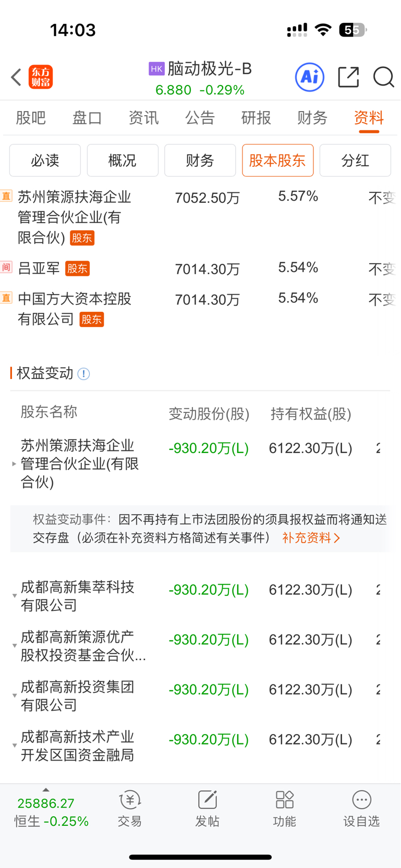The image size is (401, 868).
Task: Open the 补充资料 link
Action: click(x=311, y=538)
